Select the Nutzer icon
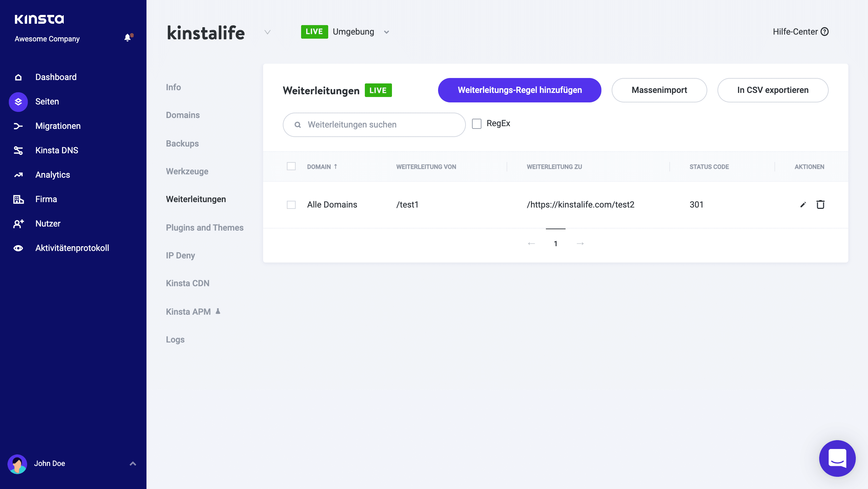This screenshot has height=489, width=868. coord(18,223)
